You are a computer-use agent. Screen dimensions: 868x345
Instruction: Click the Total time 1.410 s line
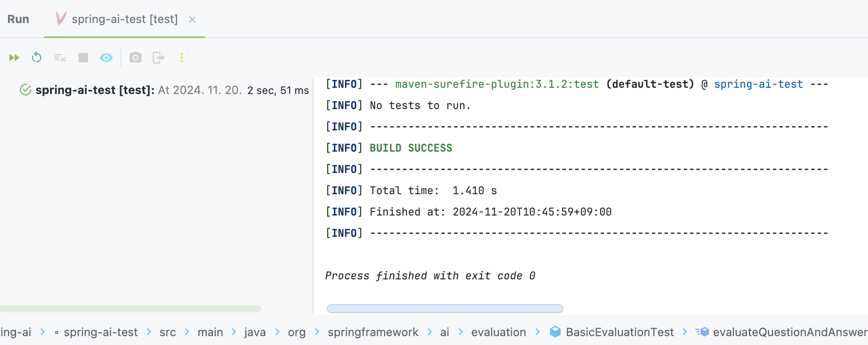433,191
